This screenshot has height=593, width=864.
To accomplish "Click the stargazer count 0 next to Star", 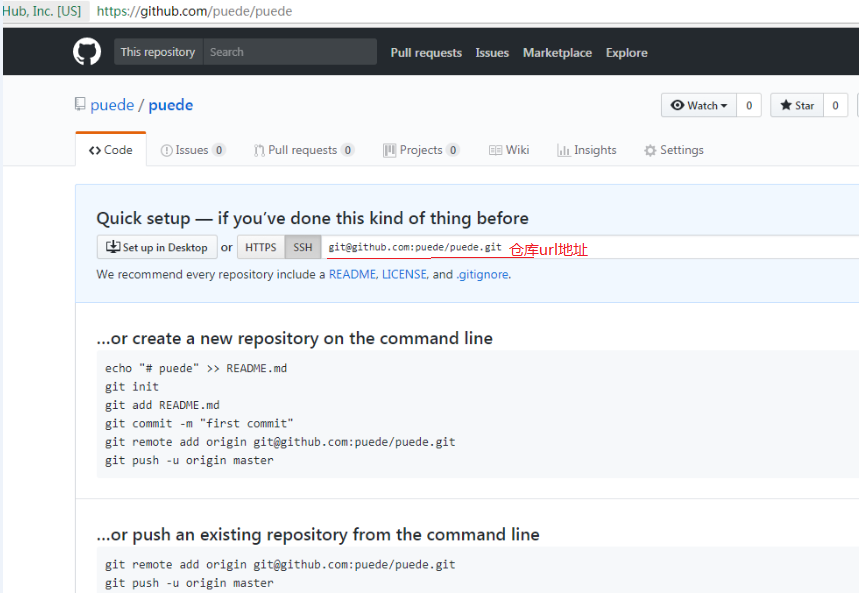I will (835, 105).
